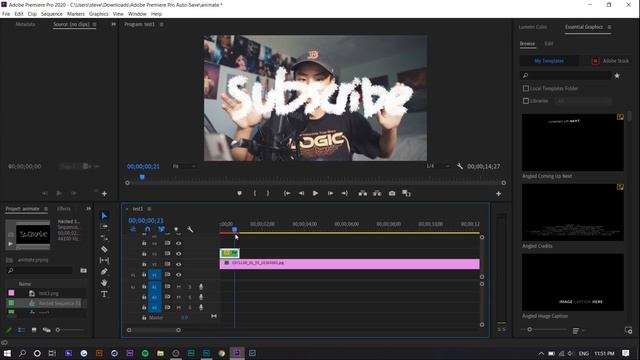Image resolution: width=640 pixels, height=360 pixels.
Task: Switch to the Lumetri Color tab
Action: [x=533, y=27]
